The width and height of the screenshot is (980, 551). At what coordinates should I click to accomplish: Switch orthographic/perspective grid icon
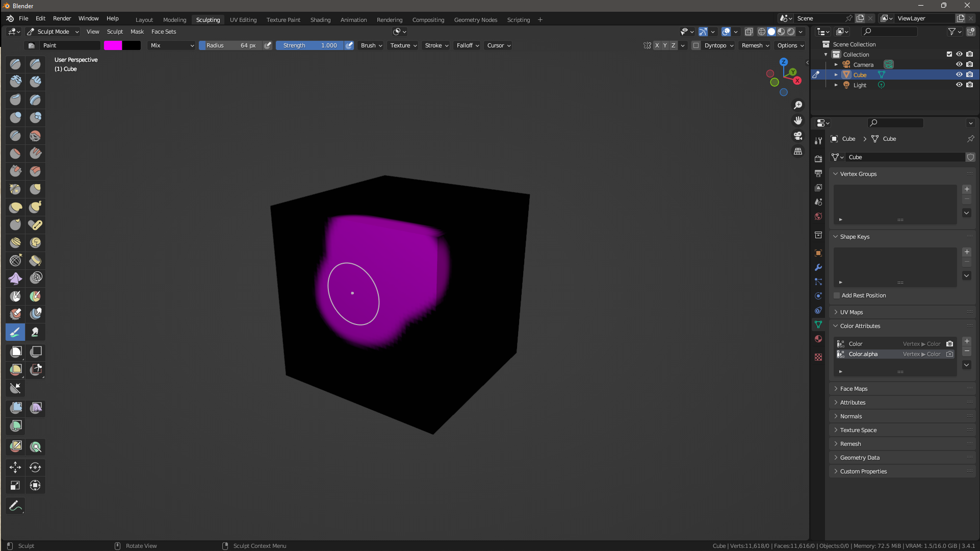(x=798, y=152)
